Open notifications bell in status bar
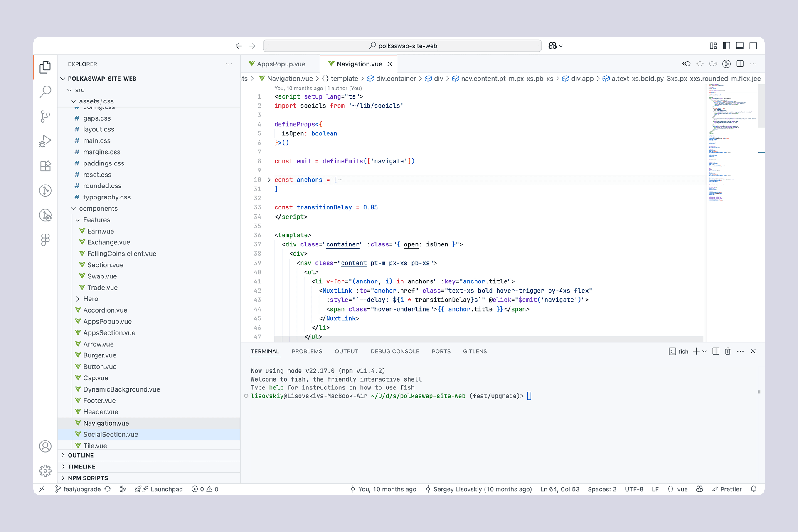798x532 pixels. [754, 489]
